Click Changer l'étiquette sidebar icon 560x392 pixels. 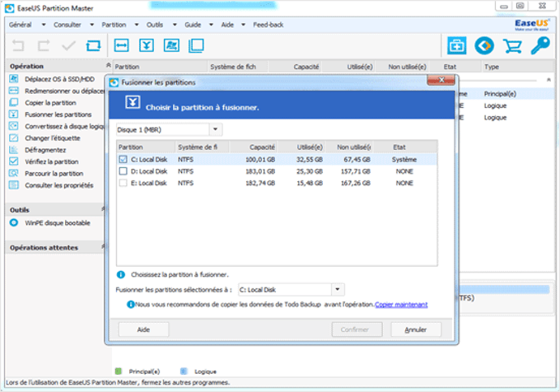tap(13, 138)
